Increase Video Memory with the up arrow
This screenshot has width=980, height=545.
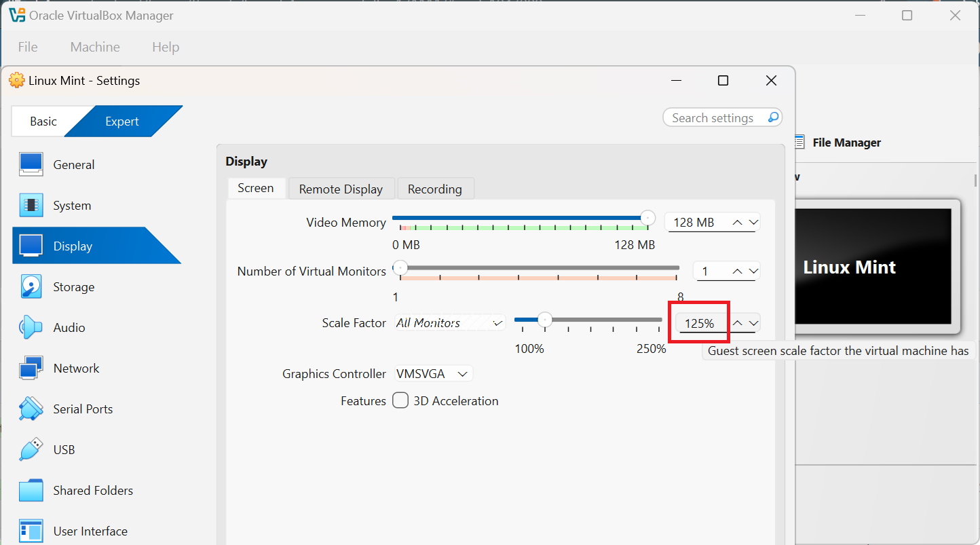[x=737, y=222]
